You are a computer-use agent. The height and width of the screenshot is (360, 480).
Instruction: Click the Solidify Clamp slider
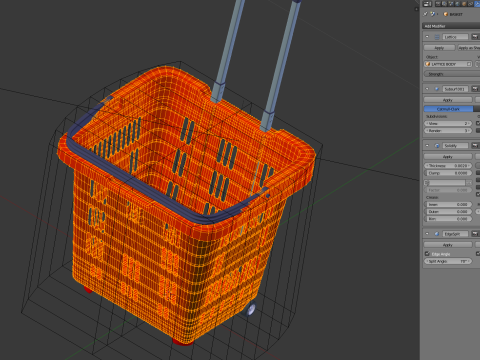point(448,173)
